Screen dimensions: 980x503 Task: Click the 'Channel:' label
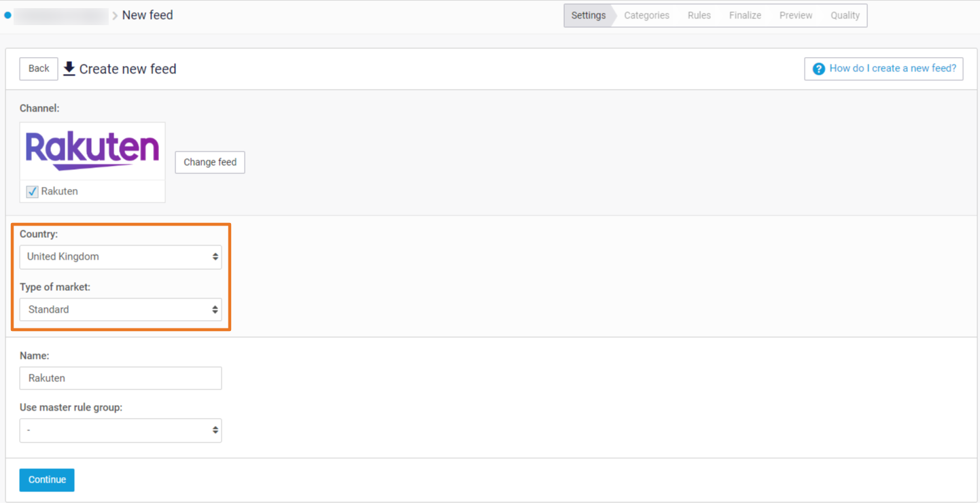click(39, 108)
